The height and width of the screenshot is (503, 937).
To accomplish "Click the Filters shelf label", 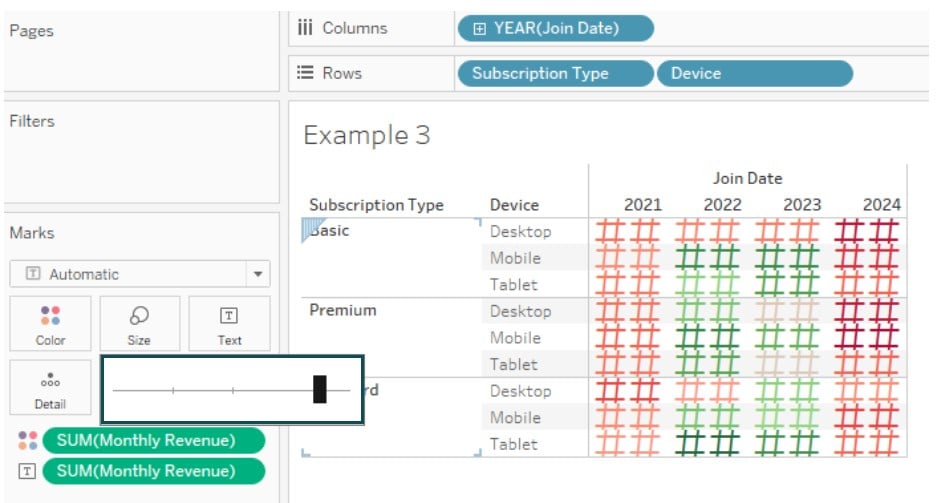I will [x=32, y=121].
